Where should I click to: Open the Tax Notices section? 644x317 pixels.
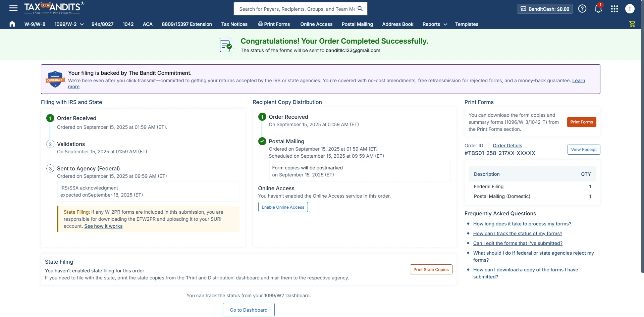coord(234,24)
